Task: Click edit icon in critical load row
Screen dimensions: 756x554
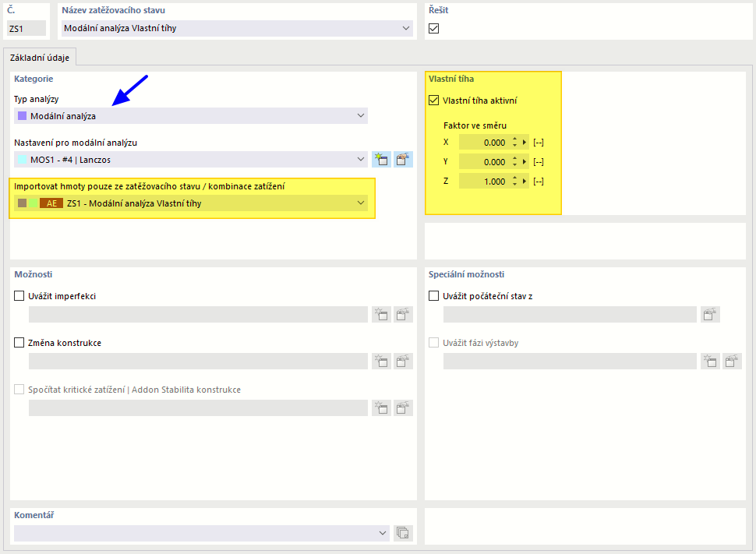Action: (403, 408)
